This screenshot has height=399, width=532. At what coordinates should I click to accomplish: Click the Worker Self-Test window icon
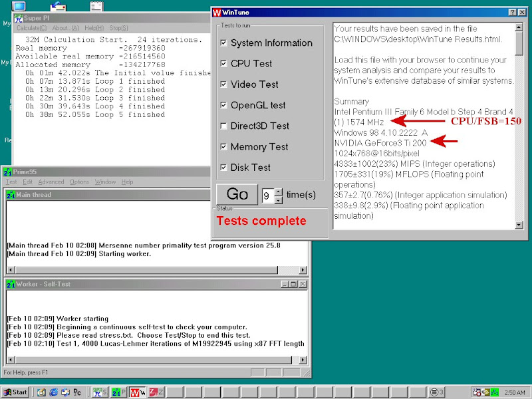pos(11,285)
